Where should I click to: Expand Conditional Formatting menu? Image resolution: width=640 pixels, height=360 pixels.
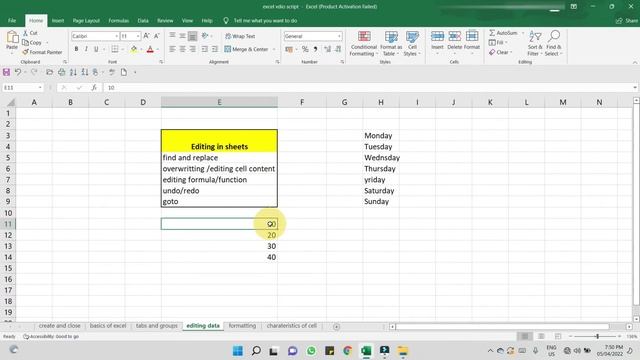pos(363,43)
